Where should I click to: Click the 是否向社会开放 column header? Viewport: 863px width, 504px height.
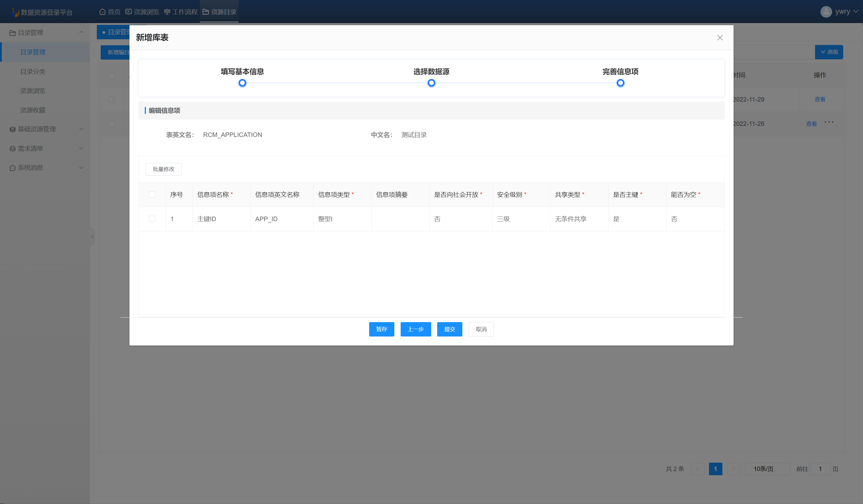[461, 195]
